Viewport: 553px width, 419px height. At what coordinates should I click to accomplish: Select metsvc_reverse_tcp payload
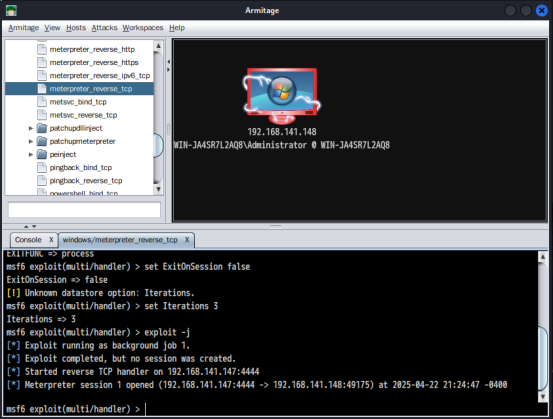83,115
